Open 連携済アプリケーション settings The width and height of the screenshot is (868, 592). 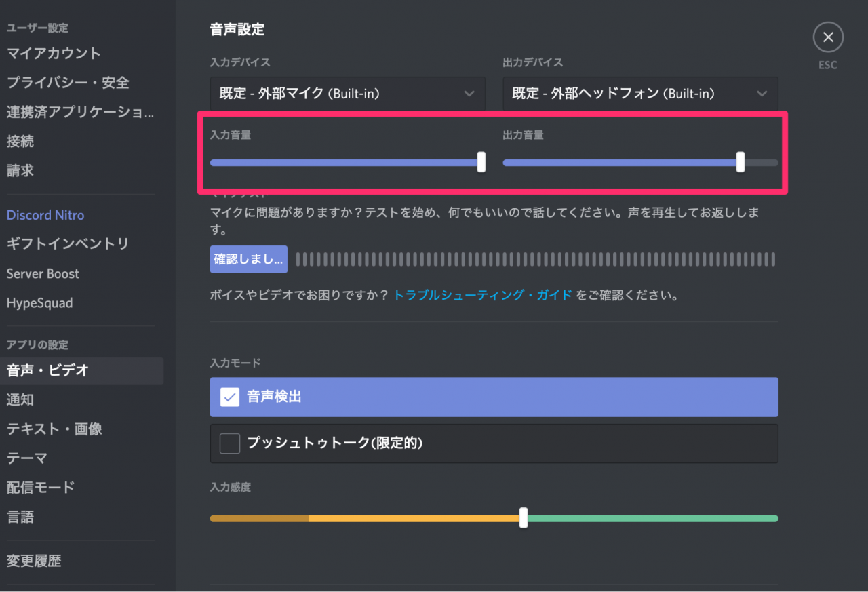(80, 112)
